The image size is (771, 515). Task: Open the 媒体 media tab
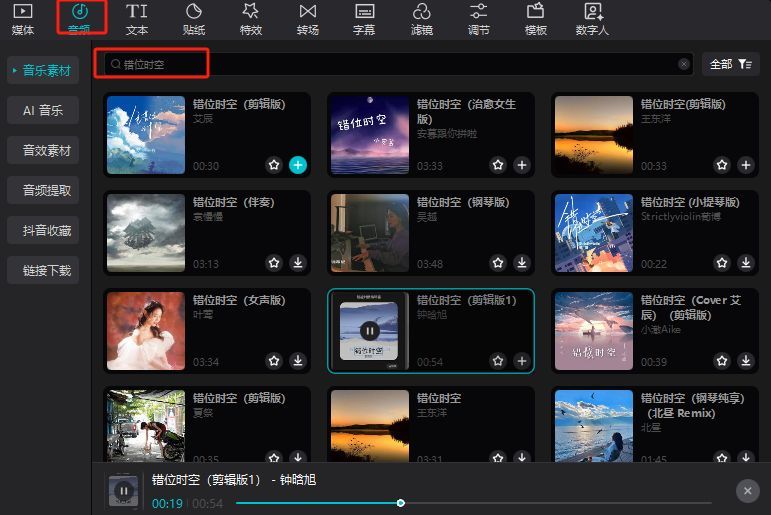[23, 20]
